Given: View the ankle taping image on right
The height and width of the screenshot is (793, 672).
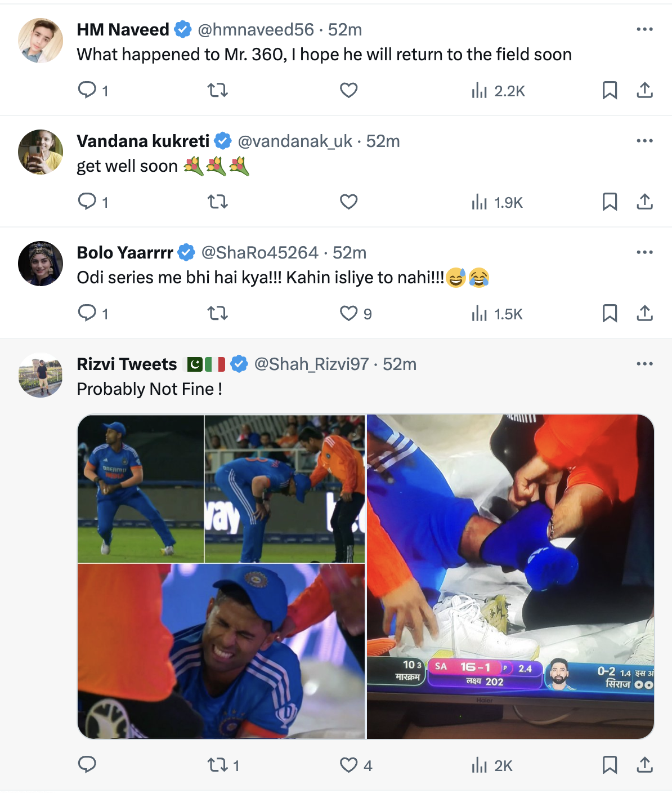Looking at the screenshot, I should [x=510, y=576].
